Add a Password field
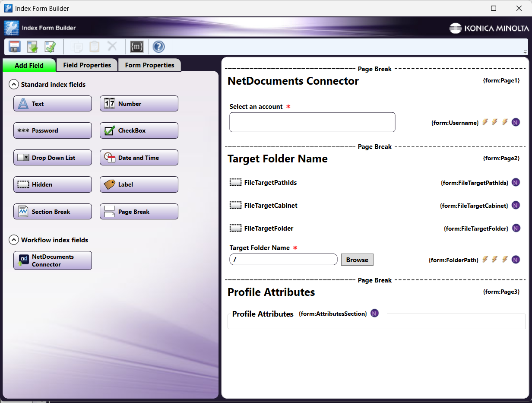The height and width of the screenshot is (403, 532). (53, 130)
